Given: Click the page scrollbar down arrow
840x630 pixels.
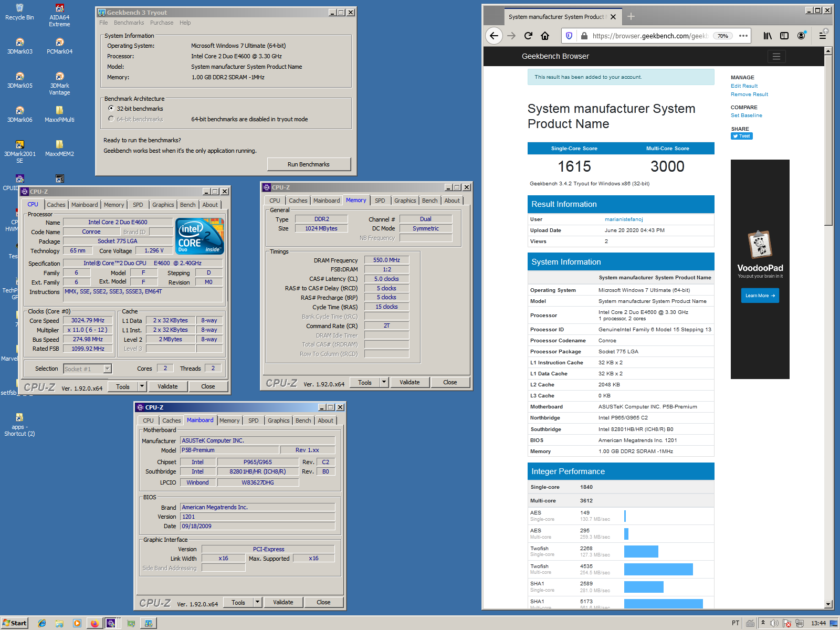Looking at the screenshot, I should point(828,604).
